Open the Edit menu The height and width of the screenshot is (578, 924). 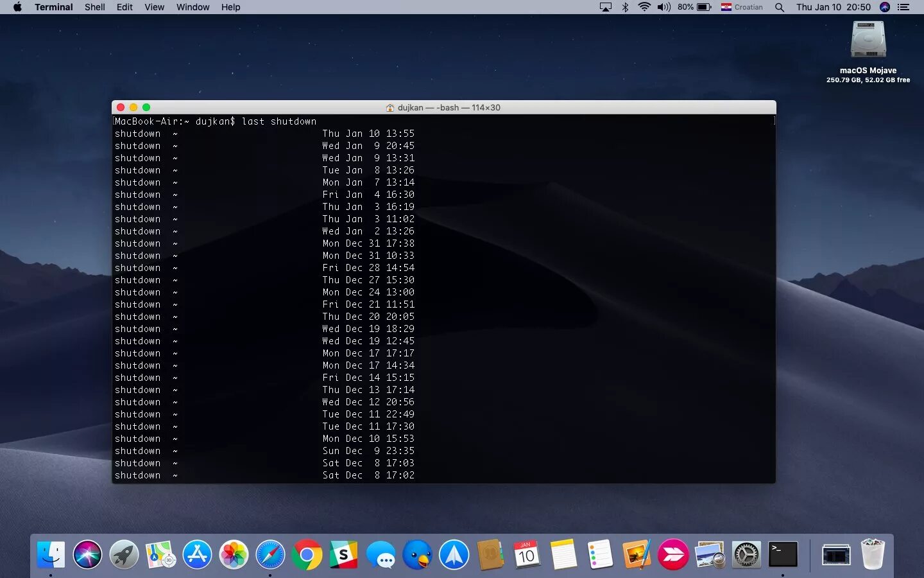[124, 7]
